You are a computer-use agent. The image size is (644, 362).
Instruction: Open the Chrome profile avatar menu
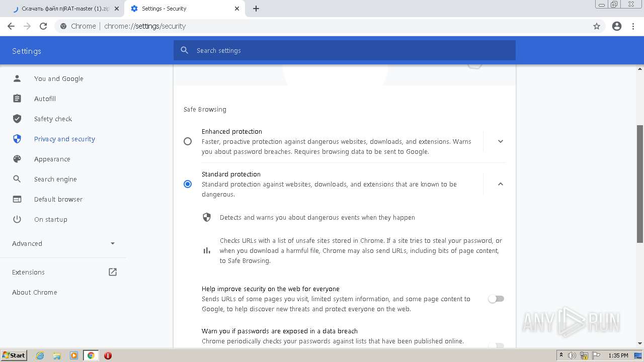(x=617, y=26)
